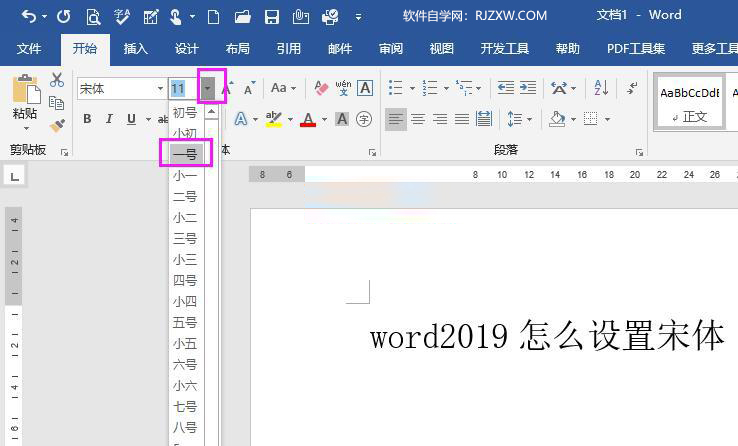The height and width of the screenshot is (446, 738).
Task: Click the red font color button
Action: pyautogui.click(x=308, y=119)
